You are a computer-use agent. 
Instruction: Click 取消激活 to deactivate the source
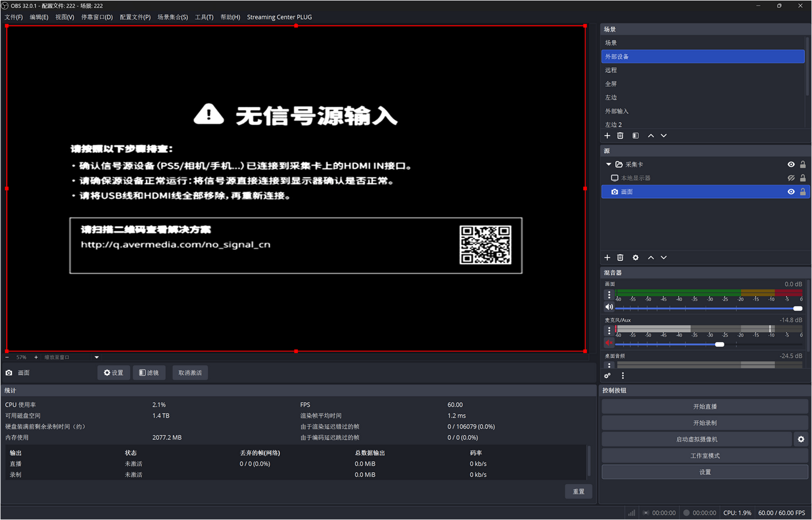tap(190, 373)
